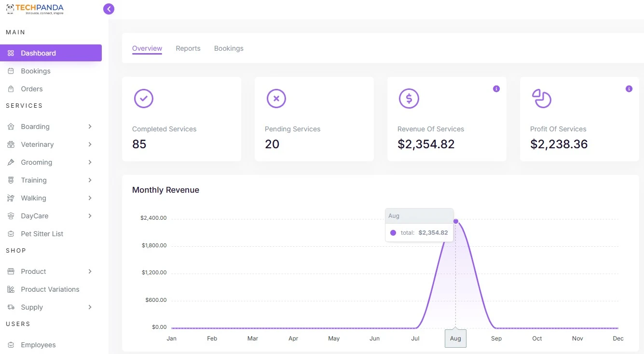Open the Pet Sitter List page
Image resolution: width=644 pixels, height=354 pixels.
(42, 234)
